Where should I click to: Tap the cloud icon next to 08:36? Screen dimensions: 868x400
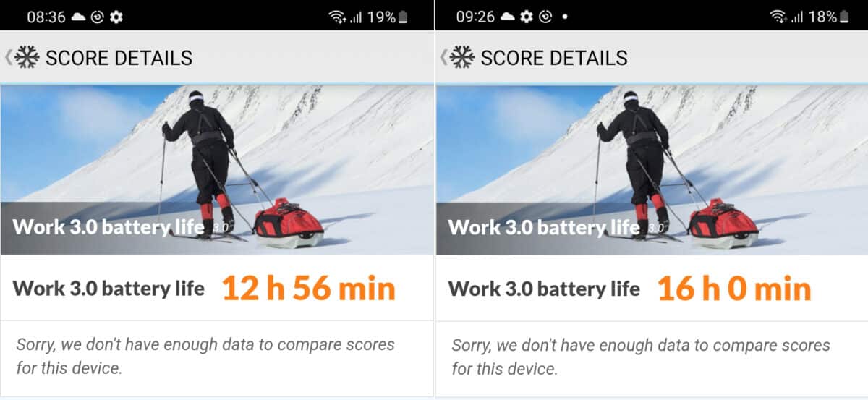click(78, 17)
